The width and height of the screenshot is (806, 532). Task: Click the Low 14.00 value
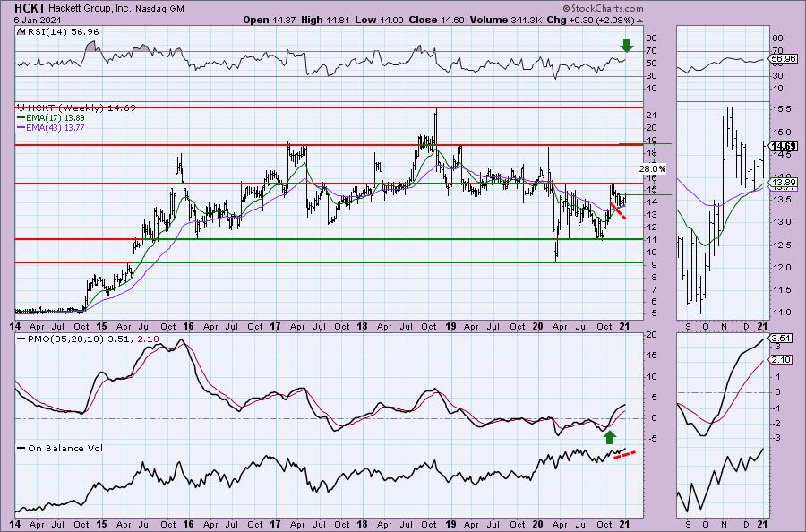coord(379,20)
